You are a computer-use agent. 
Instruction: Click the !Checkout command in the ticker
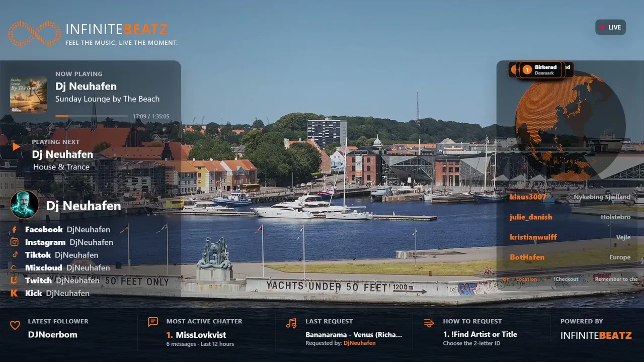click(x=566, y=279)
